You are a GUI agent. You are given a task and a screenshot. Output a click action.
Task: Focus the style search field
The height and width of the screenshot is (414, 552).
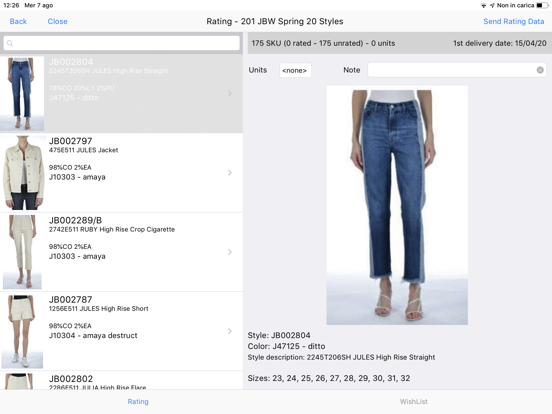[x=121, y=43]
